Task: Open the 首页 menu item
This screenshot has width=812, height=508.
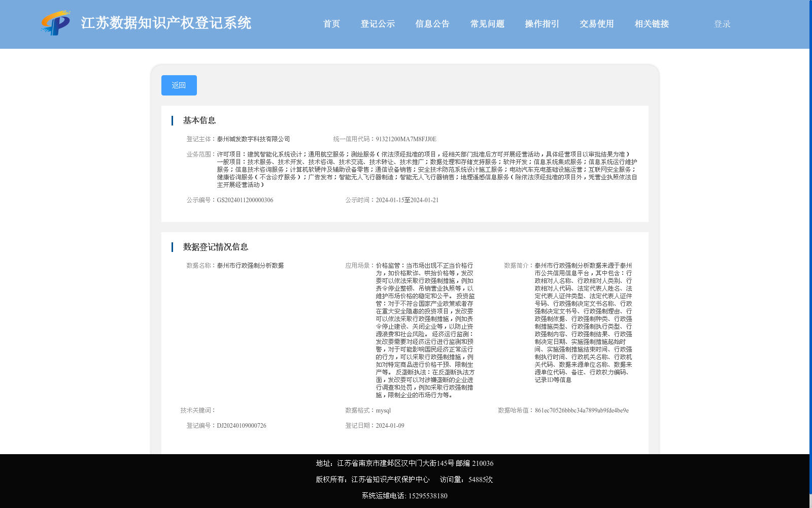Action: (x=331, y=24)
